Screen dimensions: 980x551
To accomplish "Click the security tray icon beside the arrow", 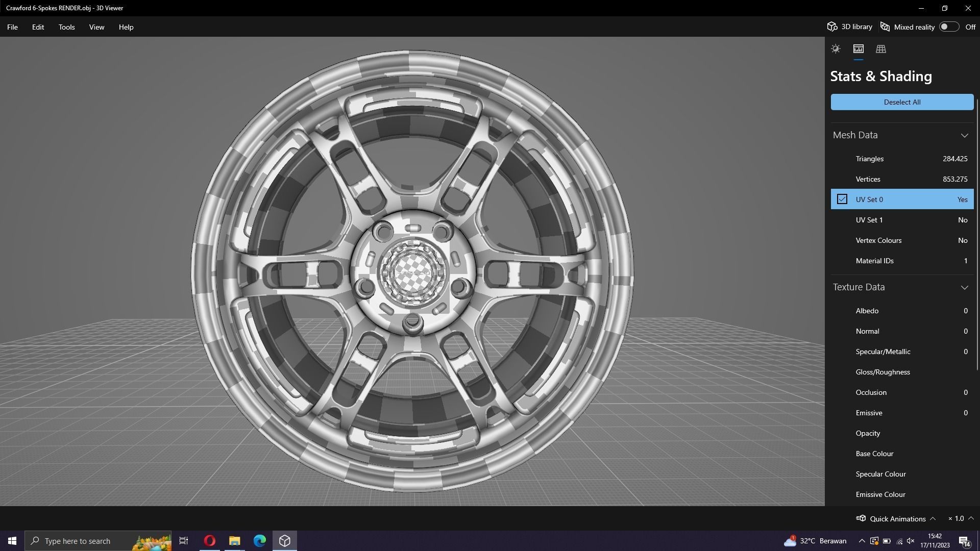I will pyautogui.click(x=874, y=541).
